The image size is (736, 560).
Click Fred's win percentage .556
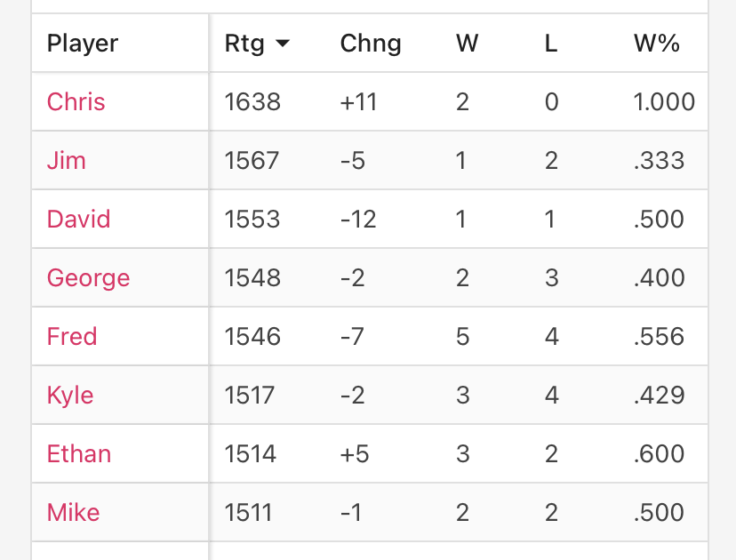point(659,337)
